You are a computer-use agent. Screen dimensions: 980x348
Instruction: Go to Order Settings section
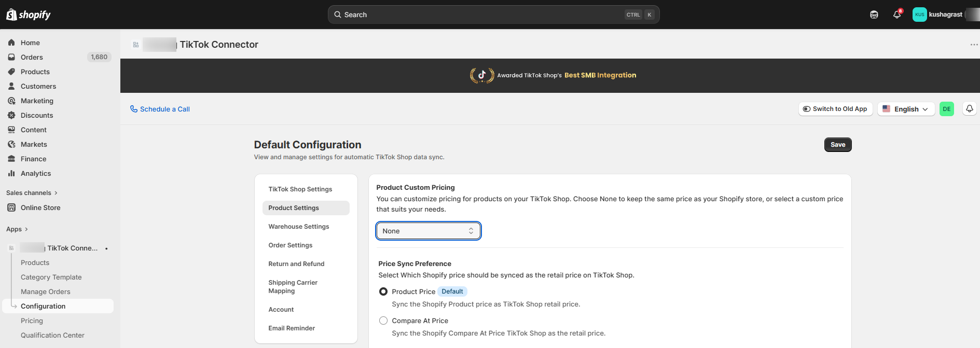coord(291,245)
